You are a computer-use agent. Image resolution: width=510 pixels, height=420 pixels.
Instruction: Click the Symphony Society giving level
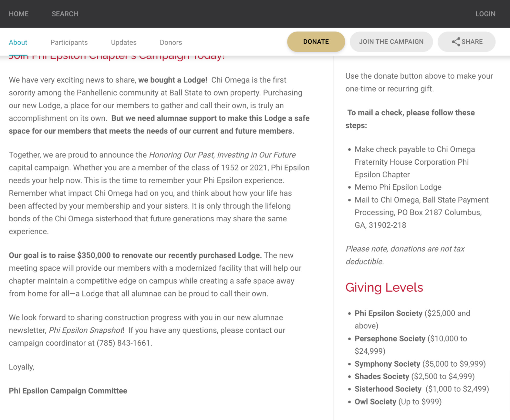coord(420,364)
